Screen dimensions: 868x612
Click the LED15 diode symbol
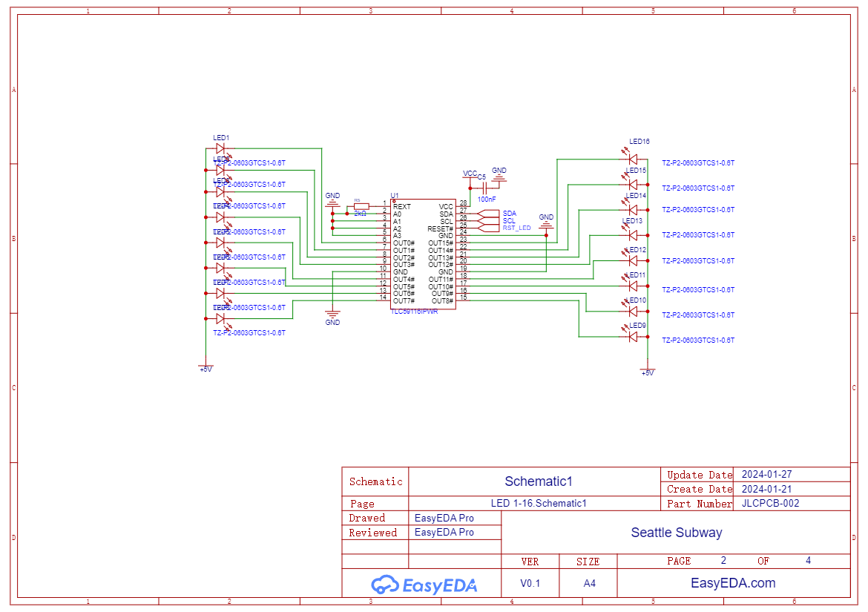(633, 184)
